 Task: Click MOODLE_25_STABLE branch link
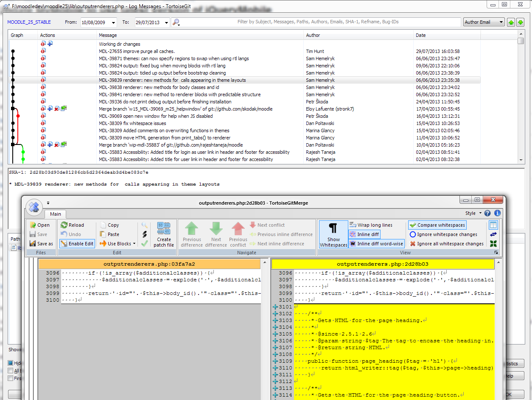[x=29, y=22]
